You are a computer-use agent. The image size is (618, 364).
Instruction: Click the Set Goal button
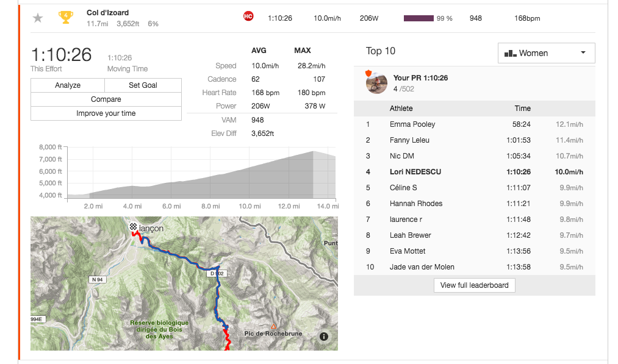[x=143, y=85]
